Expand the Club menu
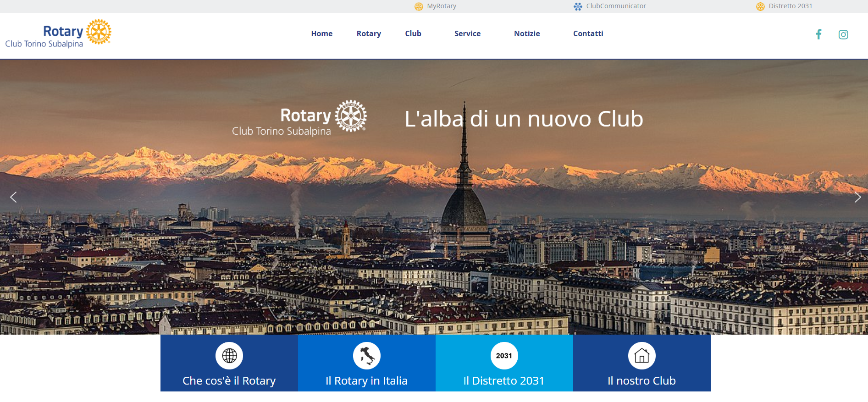 413,33
